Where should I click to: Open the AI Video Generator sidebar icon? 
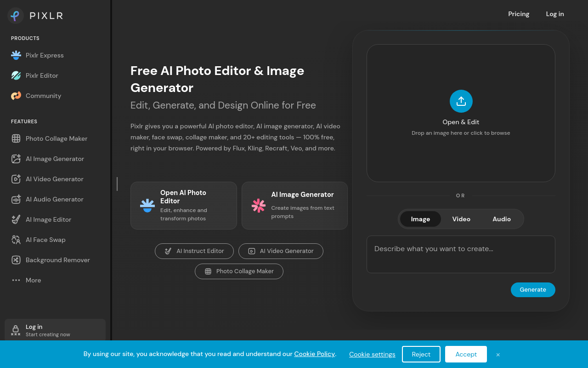(x=16, y=179)
